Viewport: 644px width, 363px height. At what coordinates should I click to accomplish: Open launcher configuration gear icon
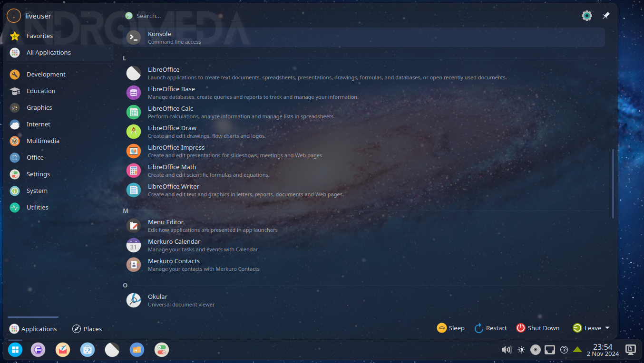(587, 16)
